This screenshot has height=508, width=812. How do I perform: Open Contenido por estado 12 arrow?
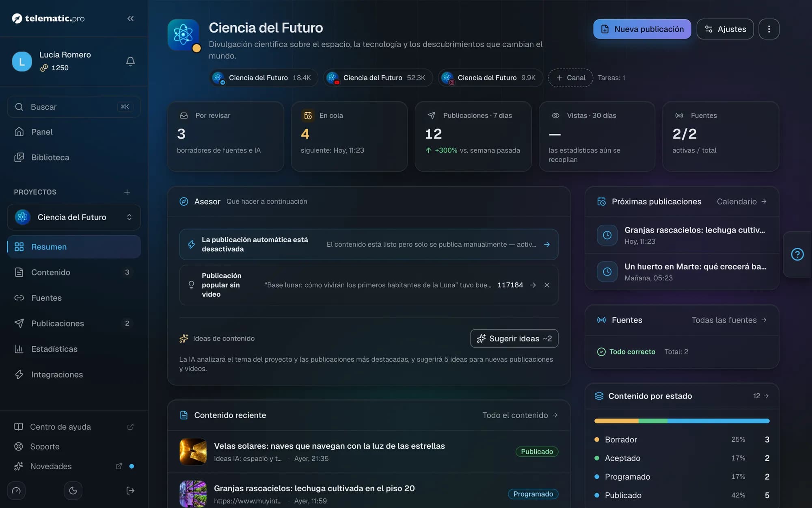point(761,396)
